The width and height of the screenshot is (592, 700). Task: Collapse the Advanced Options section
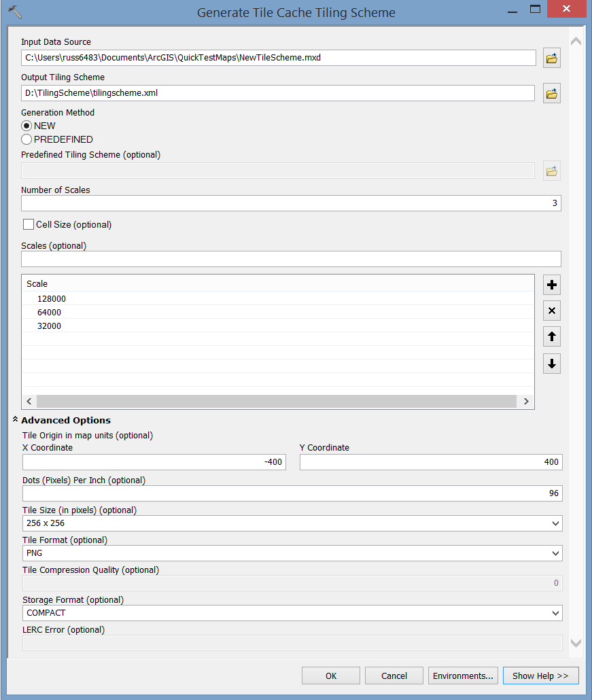coord(15,420)
